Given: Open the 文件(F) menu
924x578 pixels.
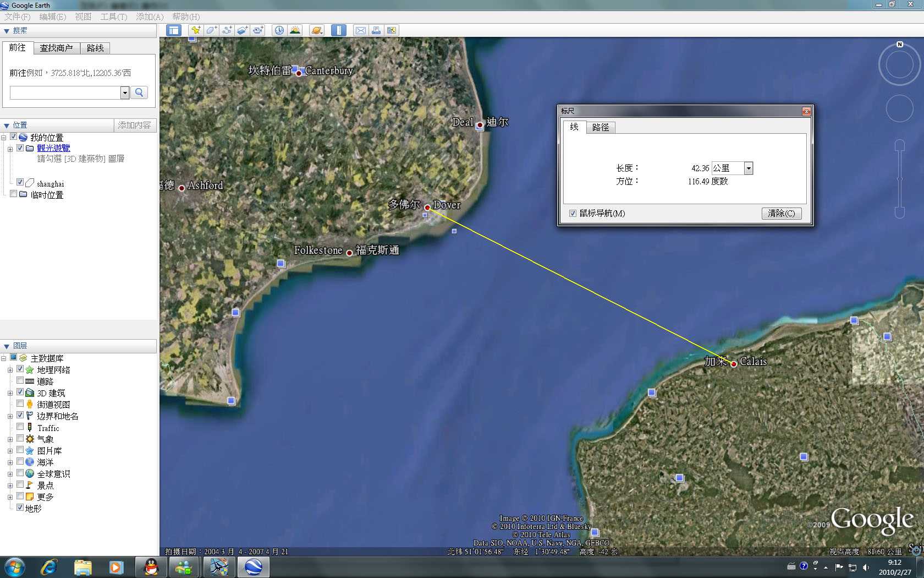Looking at the screenshot, I should (18, 17).
